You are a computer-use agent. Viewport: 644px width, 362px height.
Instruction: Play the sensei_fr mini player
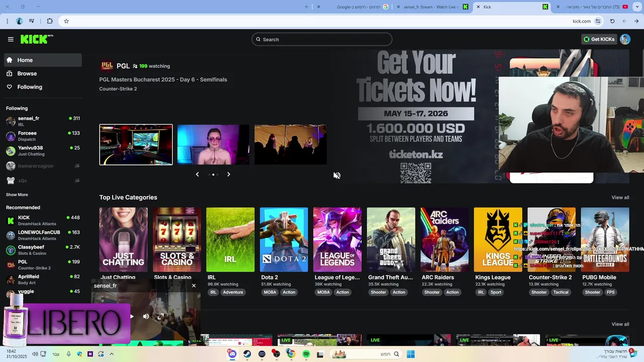click(132, 316)
